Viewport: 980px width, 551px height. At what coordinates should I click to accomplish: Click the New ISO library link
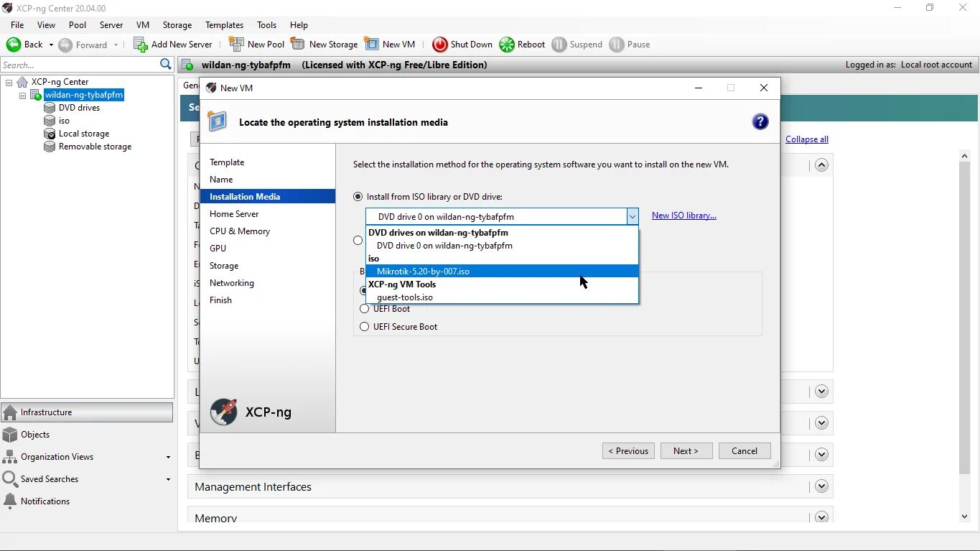coord(684,216)
